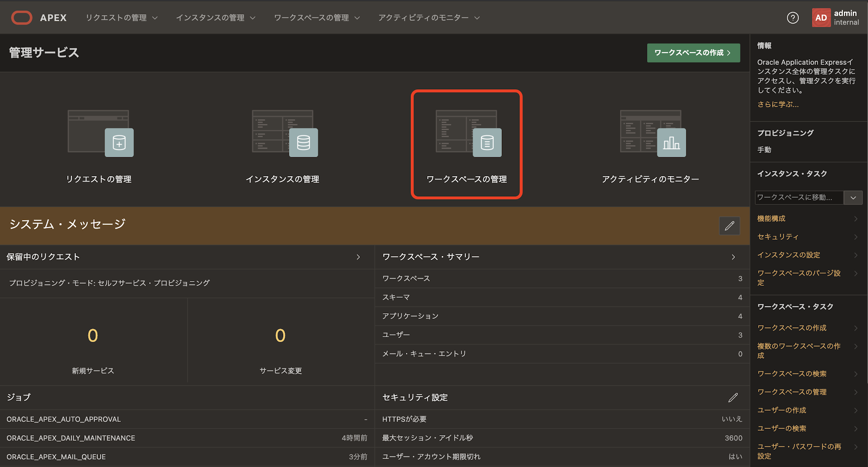Screen dimensions: 868x467
Task: Click the サービス変更 count of 0
Action: (x=281, y=336)
